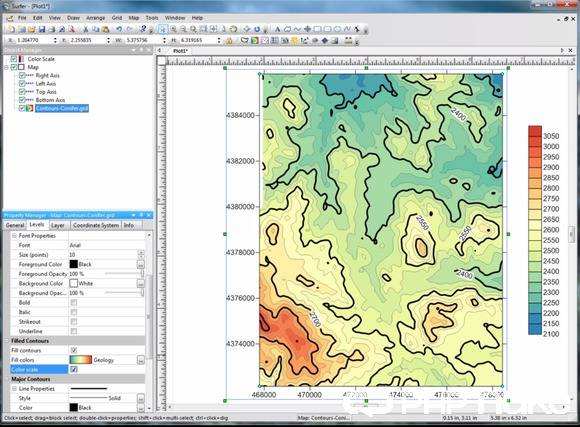Switch to the Coordinate System tab
The width and height of the screenshot is (580, 427).
point(96,225)
